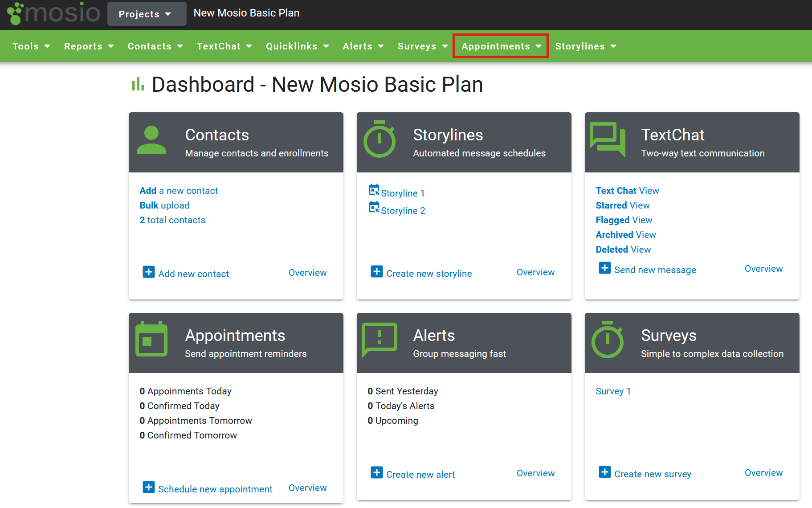Open Overview in the Storylines card

coord(536,272)
